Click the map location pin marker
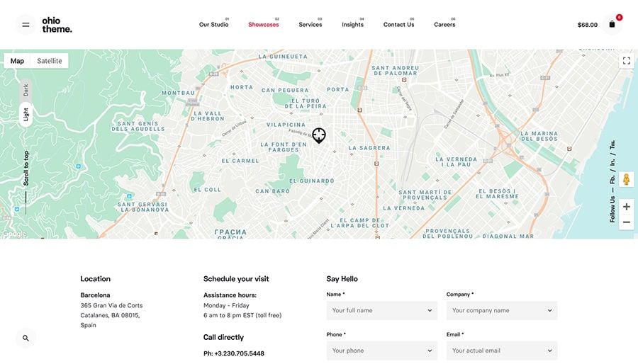The image size is (638, 364). click(x=319, y=135)
